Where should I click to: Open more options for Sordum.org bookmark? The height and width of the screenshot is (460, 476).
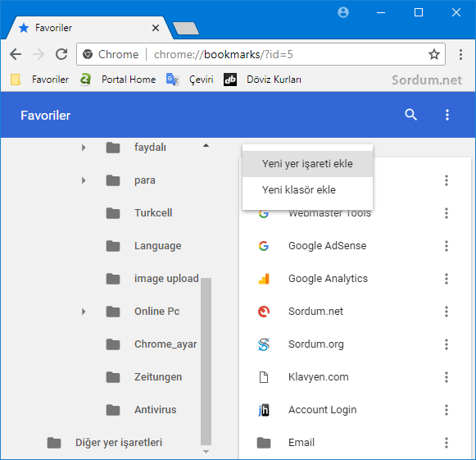(447, 344)
